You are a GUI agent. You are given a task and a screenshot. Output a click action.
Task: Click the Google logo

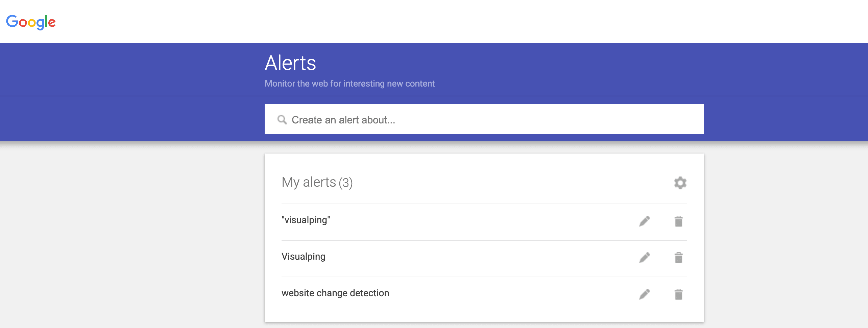[x=31, y=22]
